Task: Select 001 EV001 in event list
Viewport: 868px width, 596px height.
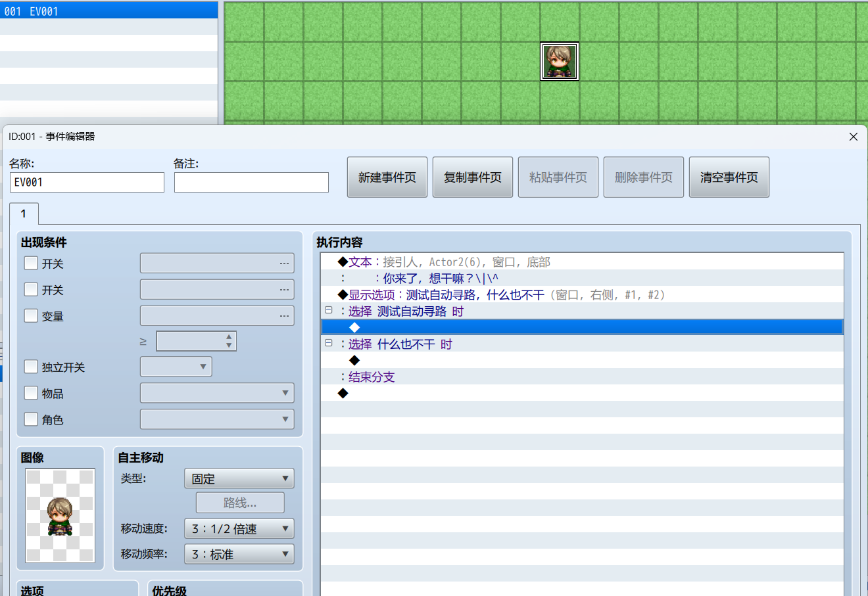Action: click(108, 11)
